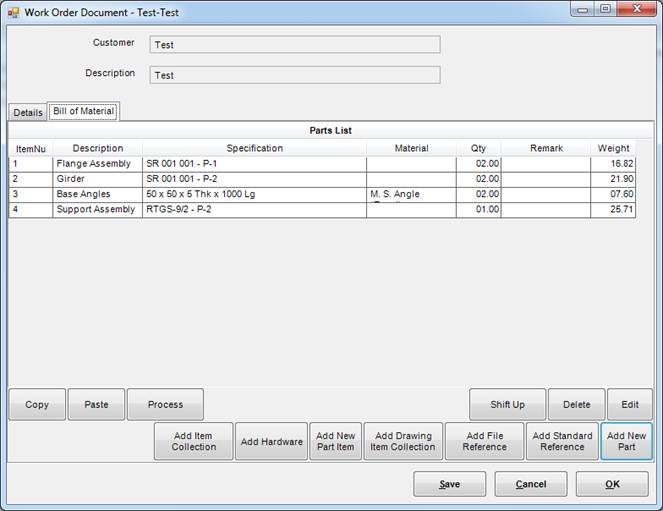Save the work order document
Viewport: 663px width, 511px height.
coord(449,484)
